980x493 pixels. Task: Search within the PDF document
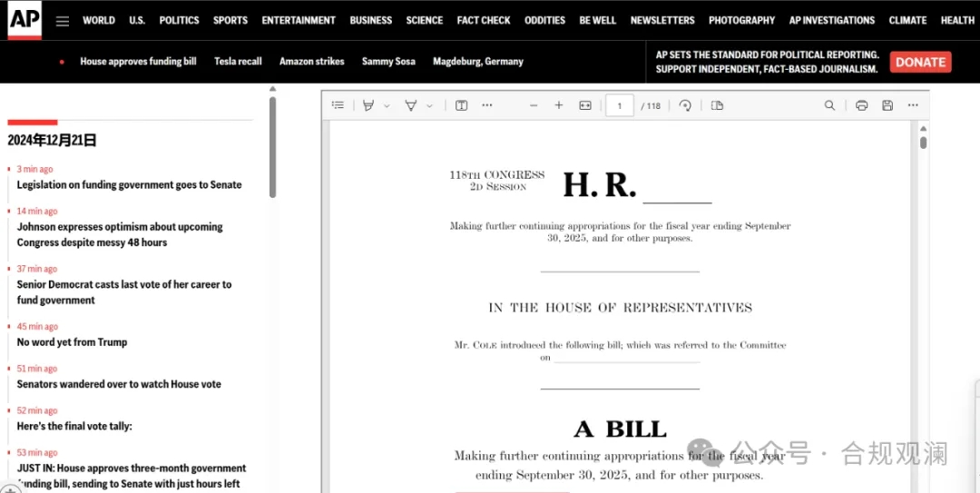coord(829,105)
